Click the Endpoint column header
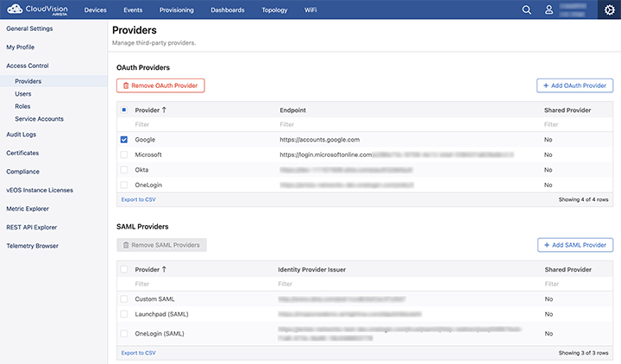This screenshot has width=621, height=364. (x=292, y=110)
